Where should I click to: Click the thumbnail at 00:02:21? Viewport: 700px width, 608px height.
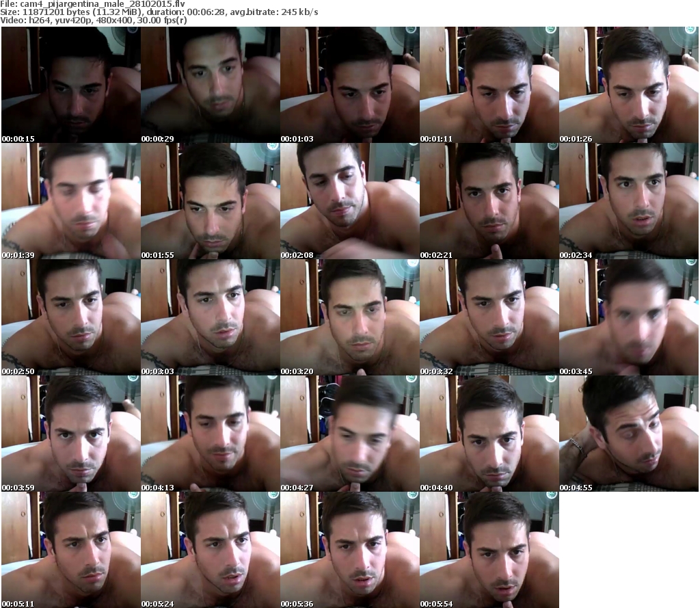point(489,201)
